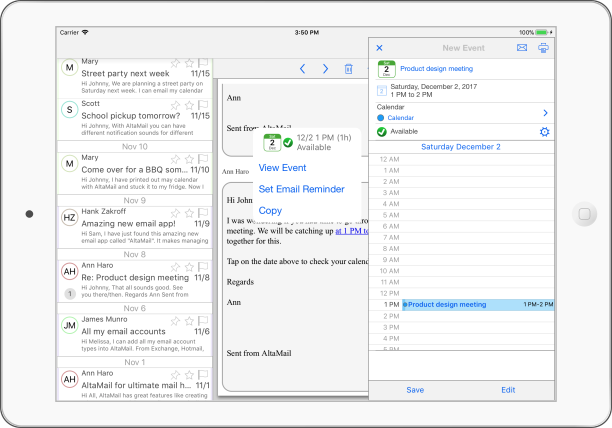612x428 pixels.
Task: Open Product design meeting title
Action: tap(436, 69)
